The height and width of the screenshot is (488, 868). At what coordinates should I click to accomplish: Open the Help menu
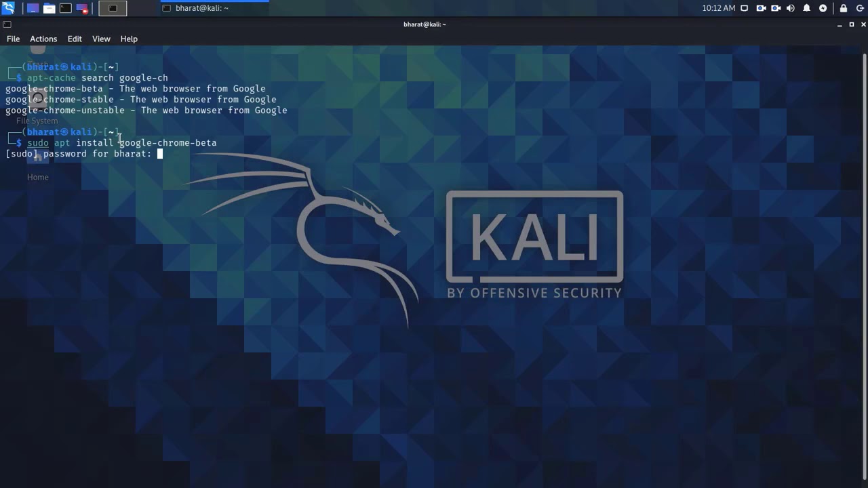(x=129, y=39)
